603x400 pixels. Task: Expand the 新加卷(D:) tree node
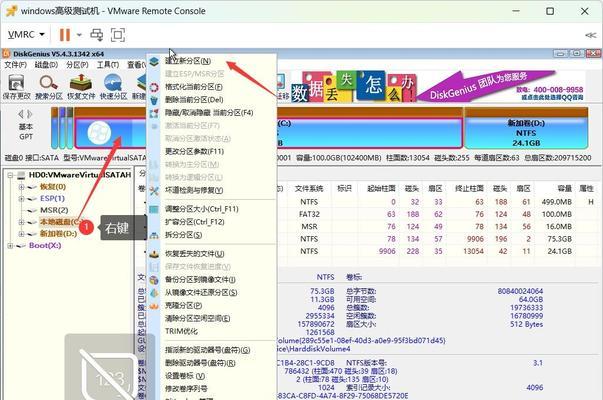pos(22,234)
